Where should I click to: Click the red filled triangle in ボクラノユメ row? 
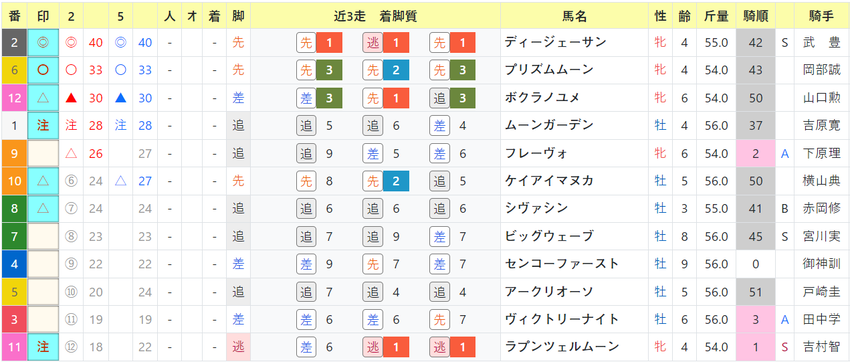pyautogui.click(x=70, y=98)
